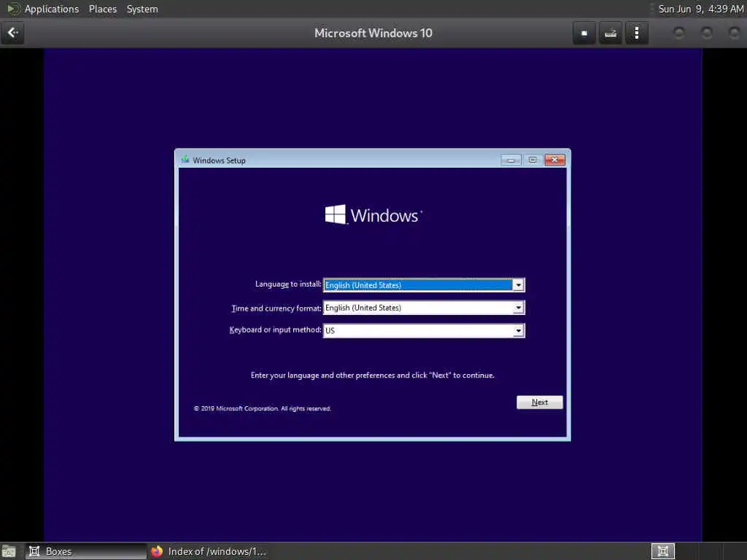The height and width of the screenshot is (560, 747).
Task: Click the Enter your language instruction text
Action: coord(373,376)
